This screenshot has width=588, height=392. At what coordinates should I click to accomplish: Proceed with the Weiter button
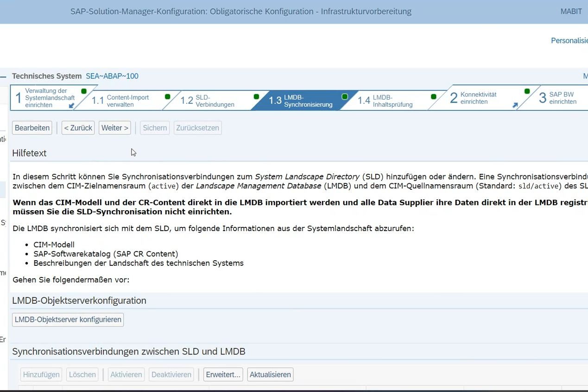coord(114,128)
